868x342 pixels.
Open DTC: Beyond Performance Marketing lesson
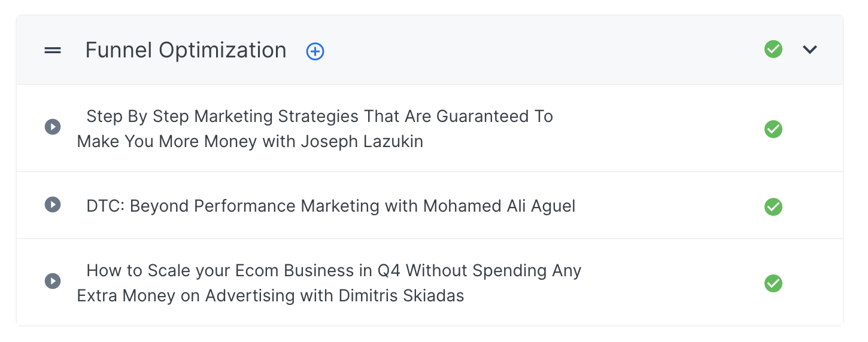click(331, 206)
